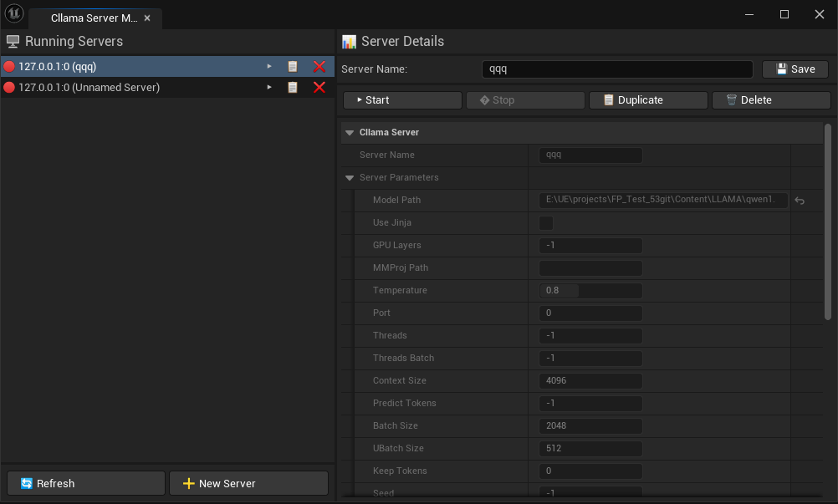
Task: Click the floppy disk Save icon
Action: (781, 69)
